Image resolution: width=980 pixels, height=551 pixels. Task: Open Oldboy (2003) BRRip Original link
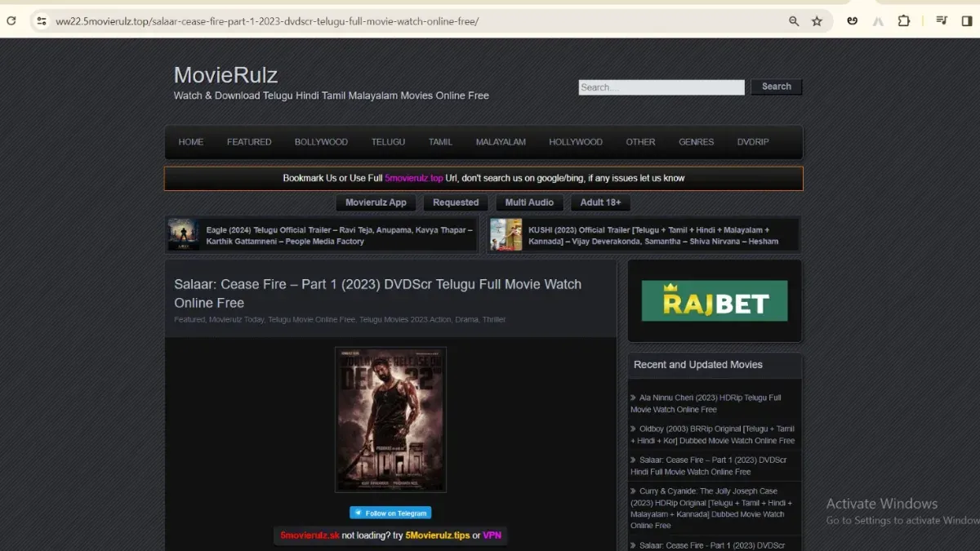coord(712,434)
